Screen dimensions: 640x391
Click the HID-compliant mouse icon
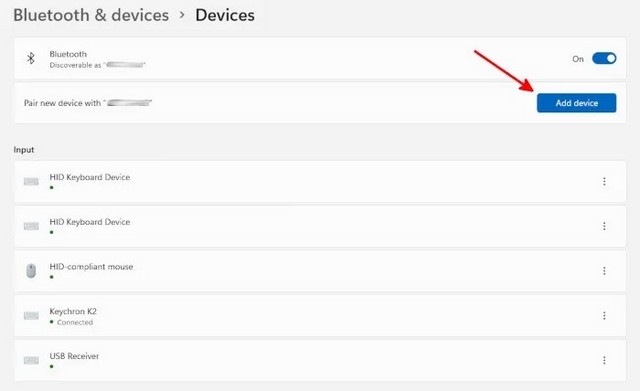[31, 271]
